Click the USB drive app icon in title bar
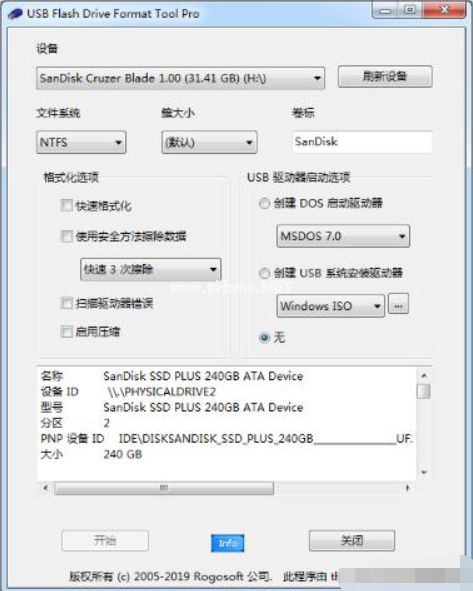This screenshot has width=473, height=591. tap(15, 14)
